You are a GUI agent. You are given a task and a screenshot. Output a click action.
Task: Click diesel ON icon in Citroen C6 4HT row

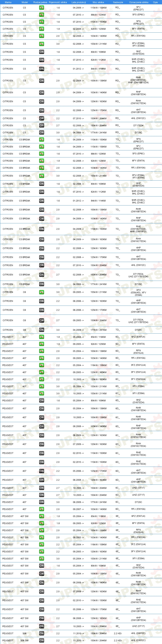point(42,310)
